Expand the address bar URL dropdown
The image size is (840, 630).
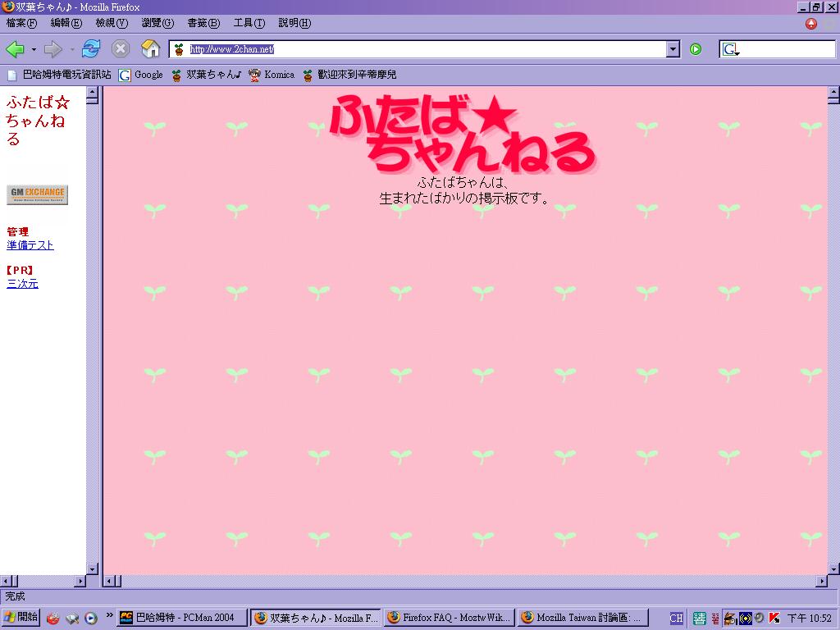point(673,49)
